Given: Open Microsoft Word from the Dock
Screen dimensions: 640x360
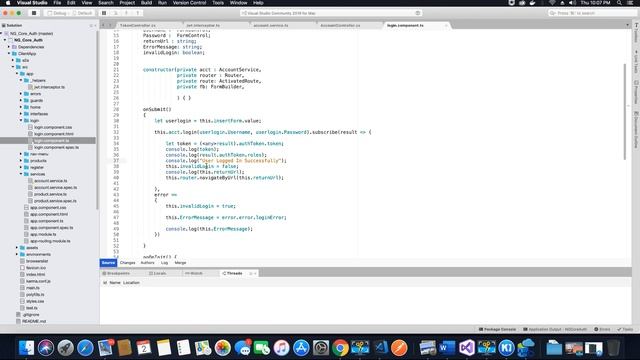Looking at the screenshot, I should tap(447, 348).
